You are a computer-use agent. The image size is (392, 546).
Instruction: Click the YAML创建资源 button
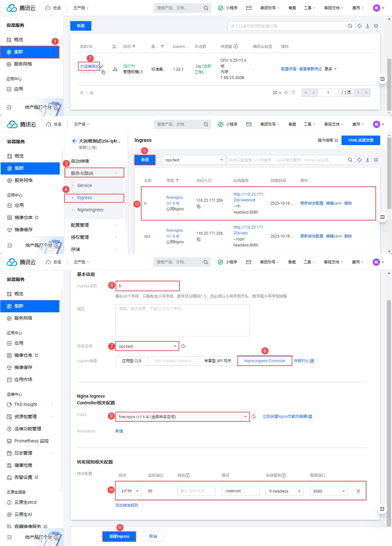point(361,140)
